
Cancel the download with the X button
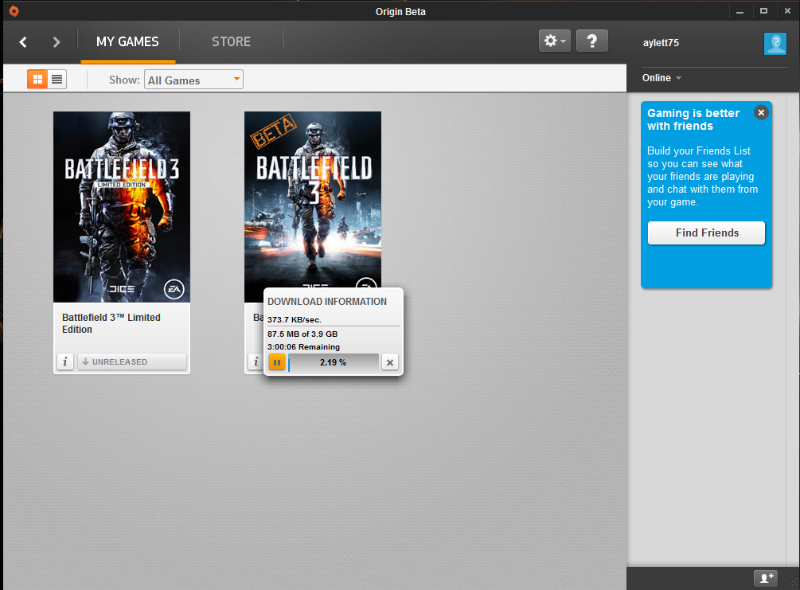coord(390,362)
